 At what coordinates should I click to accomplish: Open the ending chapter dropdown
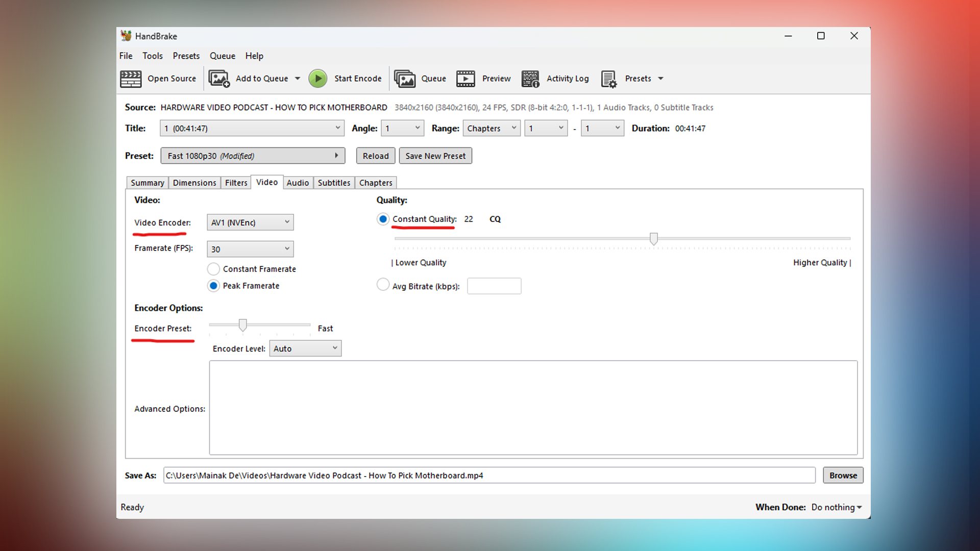(602, 128)
